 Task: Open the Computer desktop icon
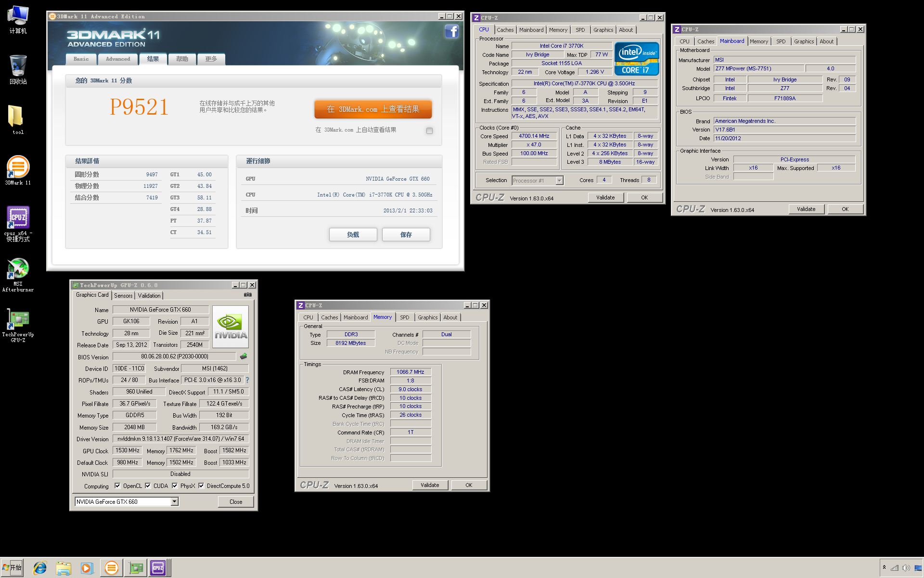[18, 19]
